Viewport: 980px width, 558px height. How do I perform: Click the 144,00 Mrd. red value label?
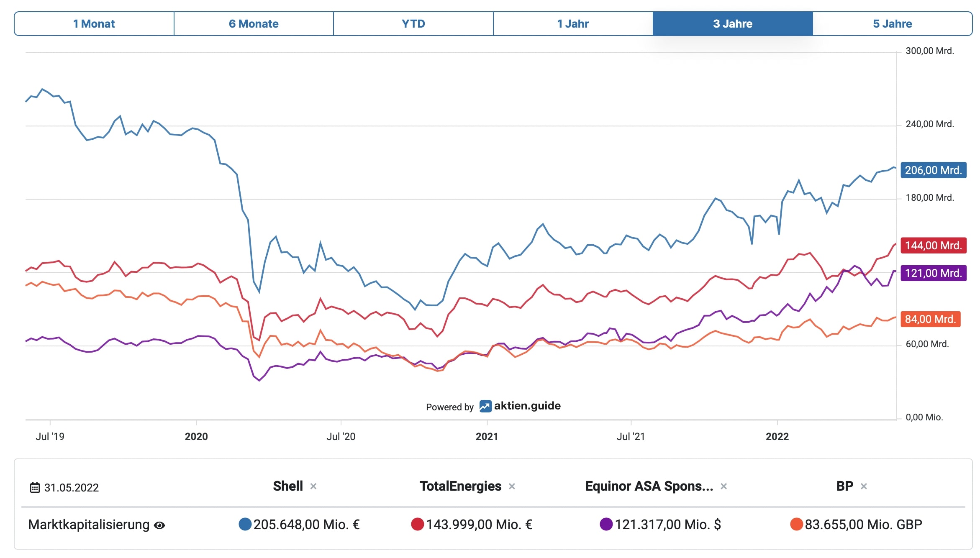point(934,245)
